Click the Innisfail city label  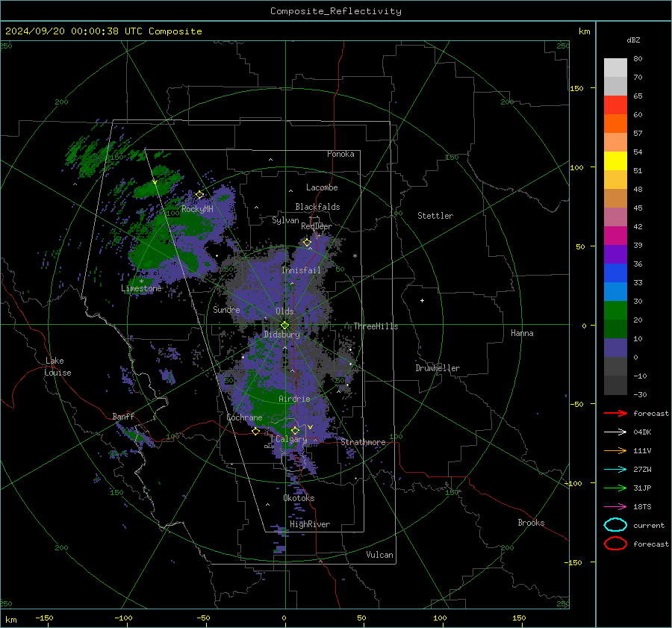301,270
